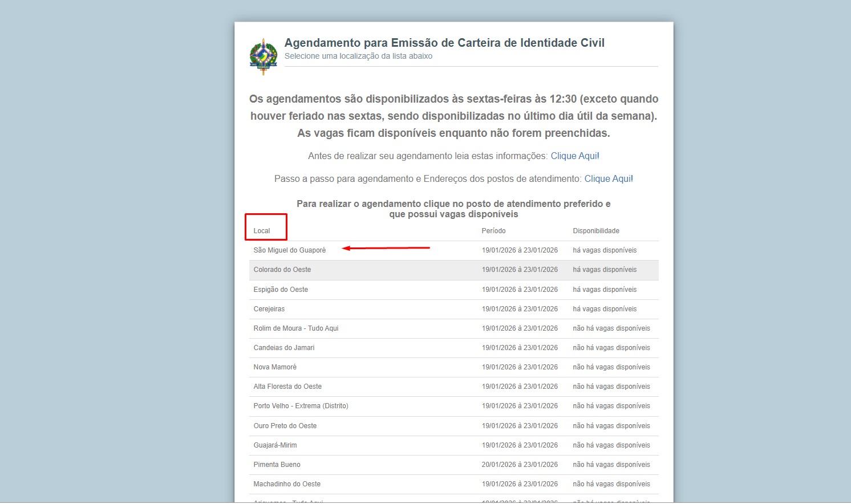Select Espigão do Oeste scheduling post
The width and height of the screenshot is (851, 504).
click(x=281, y=289)
